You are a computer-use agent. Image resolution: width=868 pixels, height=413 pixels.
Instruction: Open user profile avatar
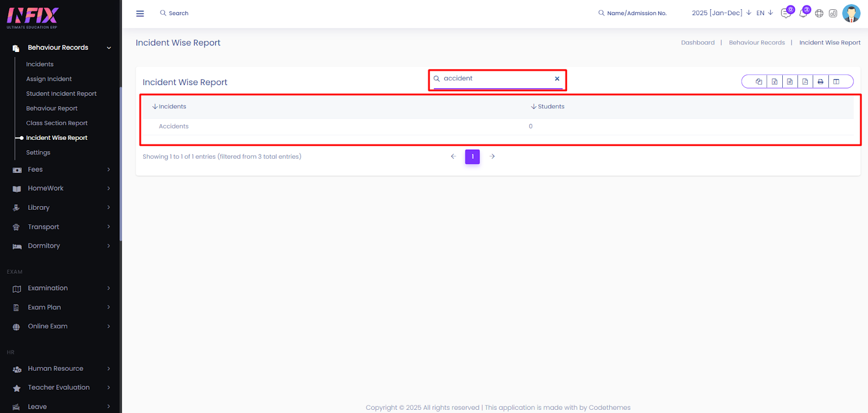(851, 14)
